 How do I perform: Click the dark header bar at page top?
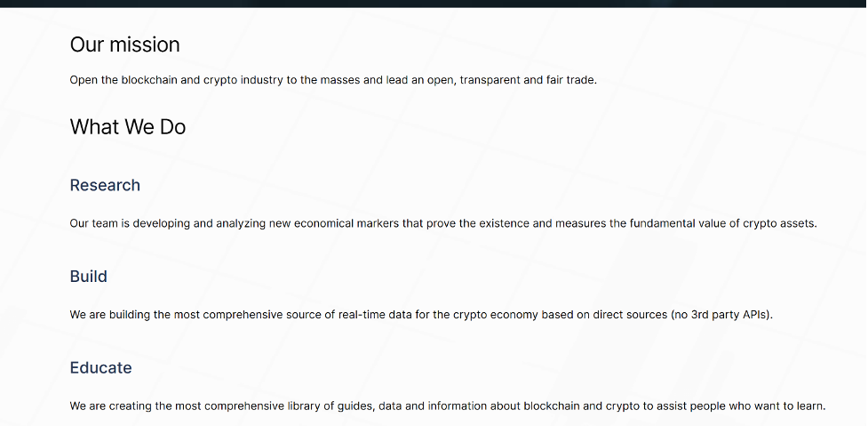pyautogui.click(x=434, y=4)
